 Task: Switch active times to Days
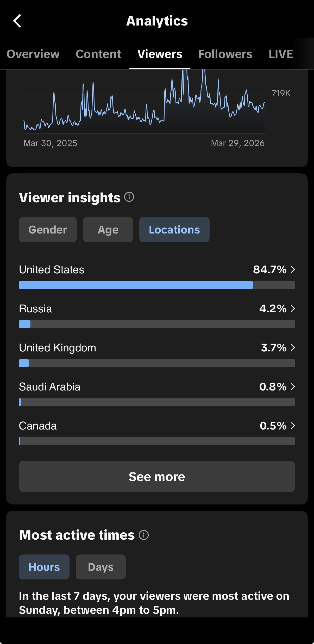tap(101, 567)
